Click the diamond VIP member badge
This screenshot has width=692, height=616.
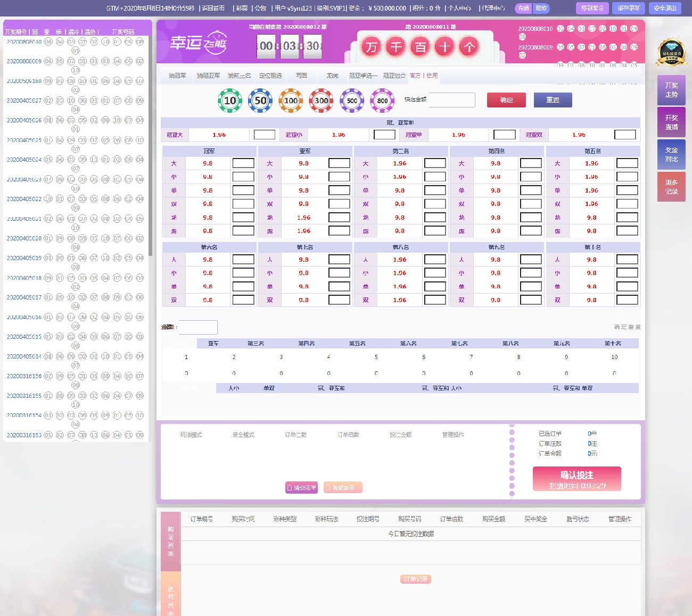pyautogui.click(x=671, y=52)
